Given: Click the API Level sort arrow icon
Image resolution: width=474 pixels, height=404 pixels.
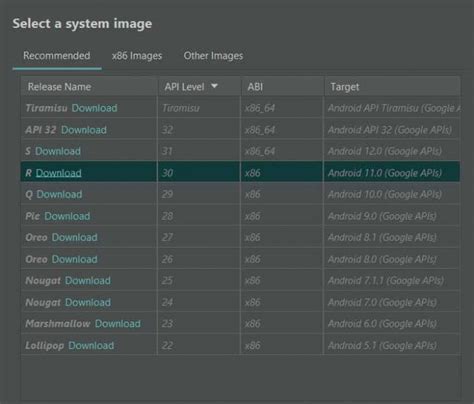Looking at the screenshot, I should click(x=214, y=86).
